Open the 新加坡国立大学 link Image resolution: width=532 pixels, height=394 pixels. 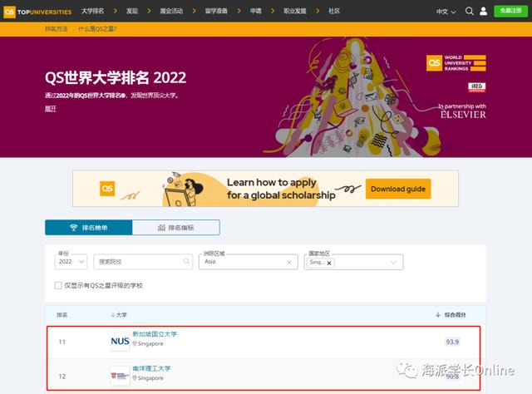pos(155,334)
